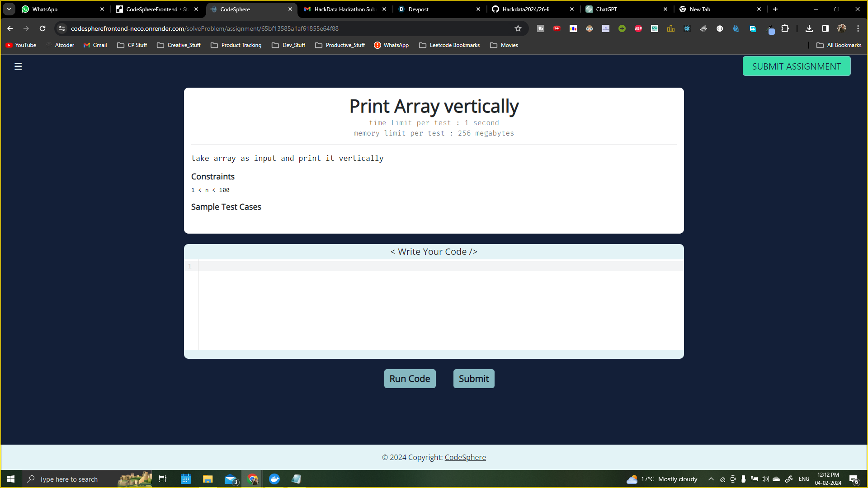Open Chrome three-dot menu
Image resolution: width=868 pixels, height=488 pixels.
(x=858, y=28)
